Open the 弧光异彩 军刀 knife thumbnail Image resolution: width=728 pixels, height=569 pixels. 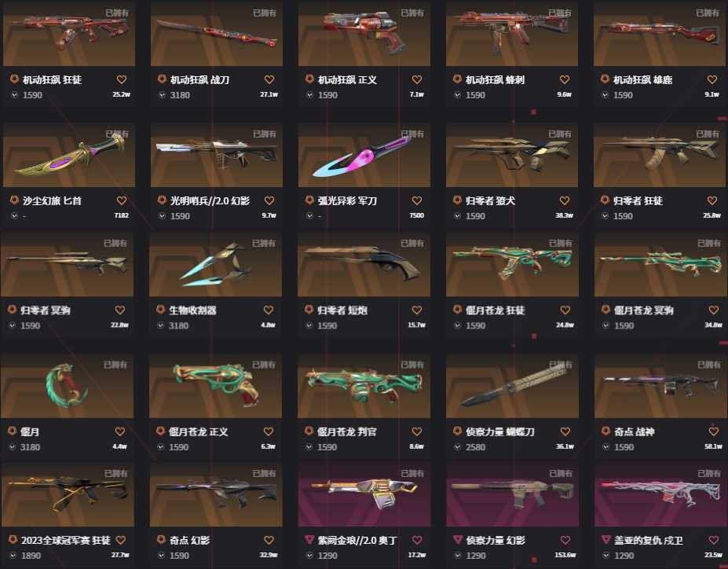coord(364,155)
